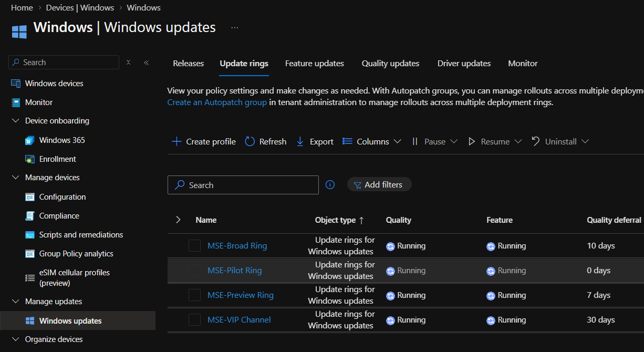Click the Add filters pill
Image resolution: width=644 pixels, height=352 pixels.
click(379, 184)
